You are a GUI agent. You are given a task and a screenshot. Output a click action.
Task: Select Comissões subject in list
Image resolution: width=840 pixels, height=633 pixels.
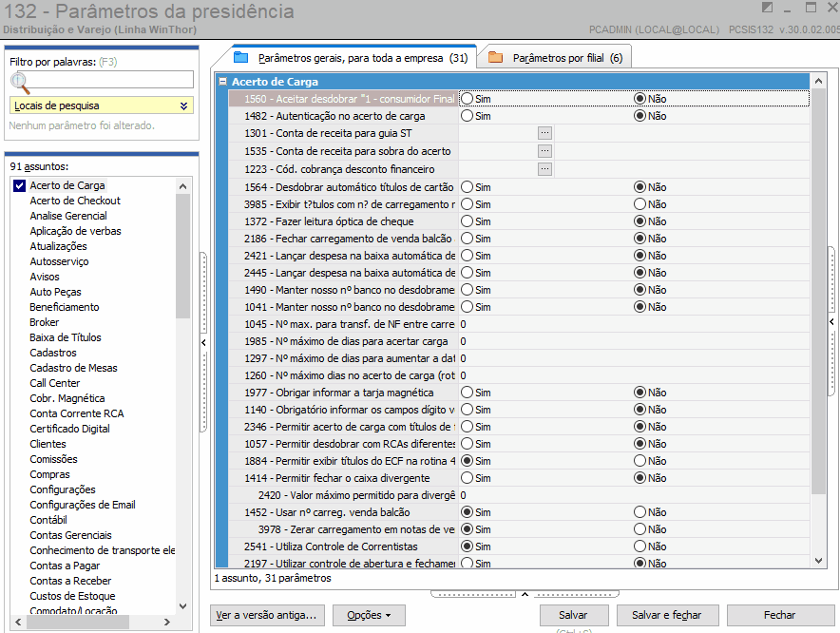pyautogui.click(x=53, y=459)
